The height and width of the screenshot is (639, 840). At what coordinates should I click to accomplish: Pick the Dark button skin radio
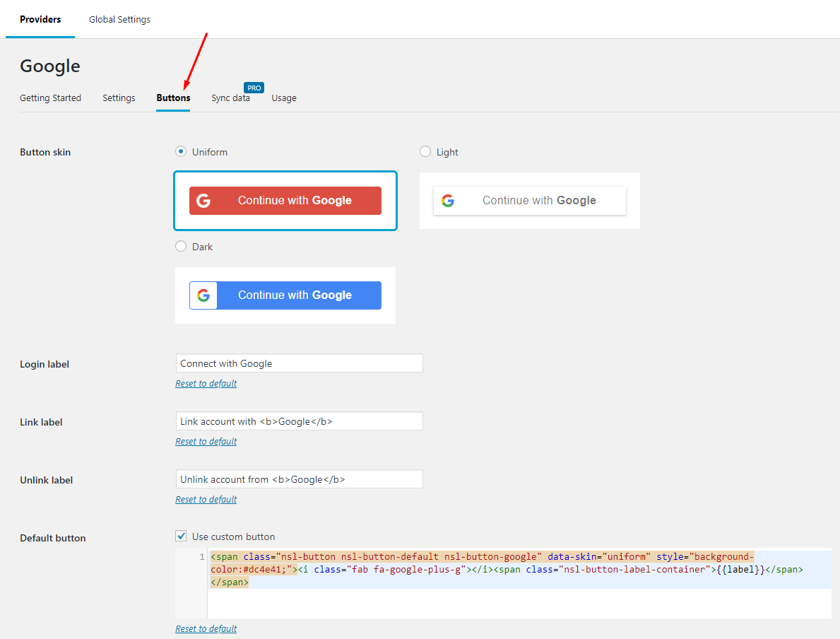click(181, 247)
